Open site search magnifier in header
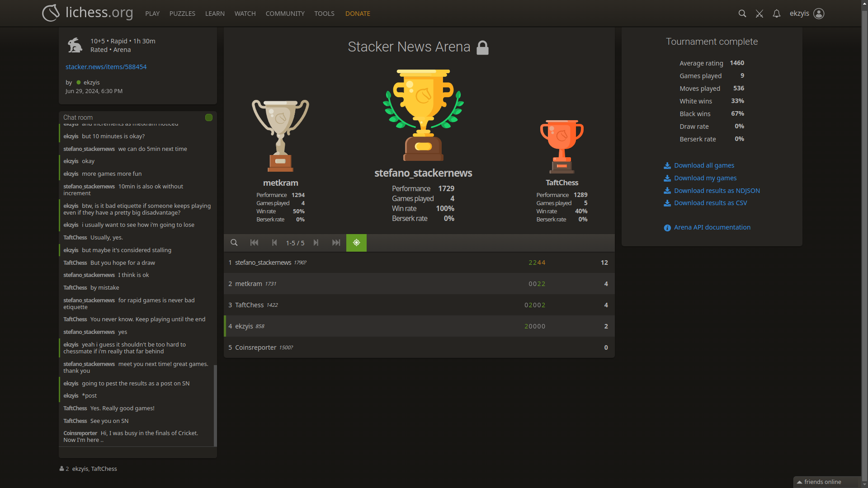Screen dimensions: 868x488 click(x=742, y=14)
